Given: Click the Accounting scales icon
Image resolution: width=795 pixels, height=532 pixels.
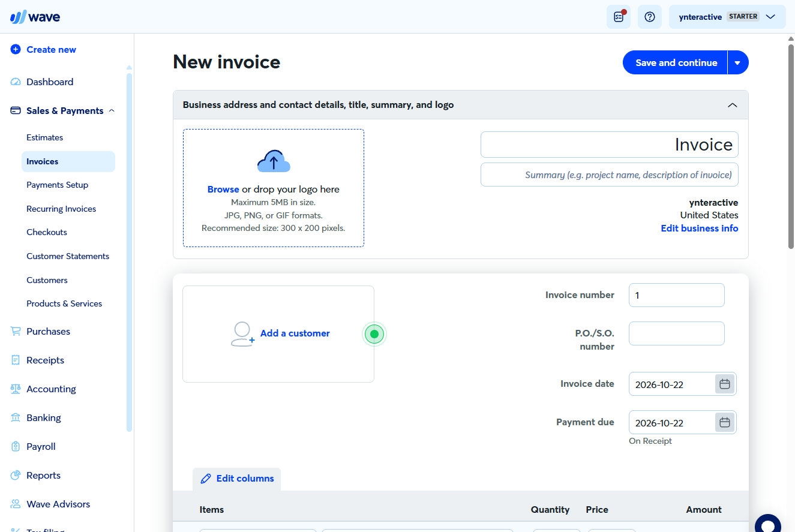Looking at the screenshot, I should click(16, 389).
